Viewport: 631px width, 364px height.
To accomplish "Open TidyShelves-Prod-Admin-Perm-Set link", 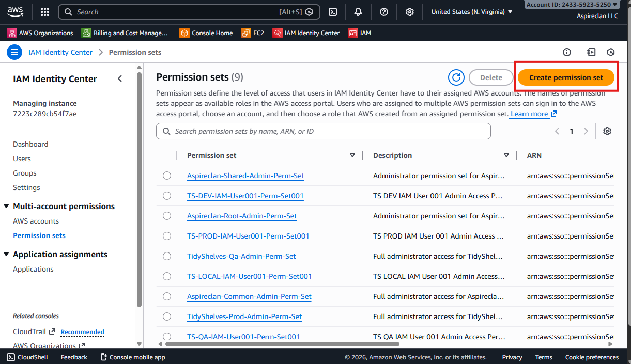I will coord(244,316).
